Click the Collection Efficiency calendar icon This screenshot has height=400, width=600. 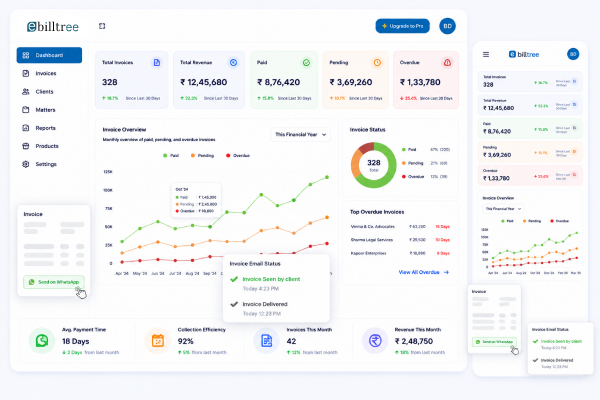[x=158, y=341]
